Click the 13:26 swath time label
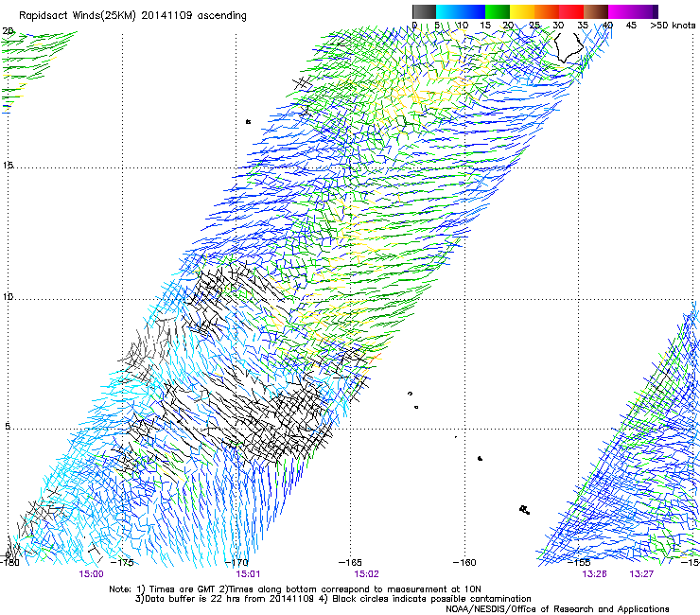The height and width of the screenshot is (615, 700). pyautogui.click(x=594, y=574)
